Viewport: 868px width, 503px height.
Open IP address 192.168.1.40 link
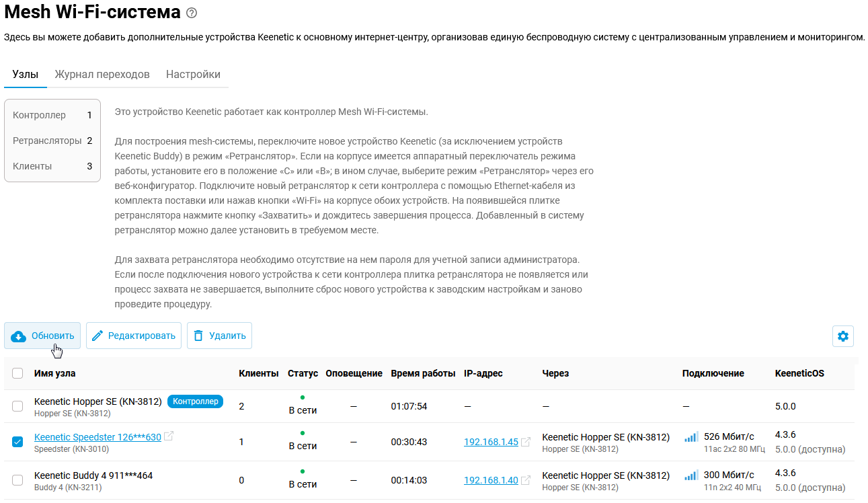point(491,480)
